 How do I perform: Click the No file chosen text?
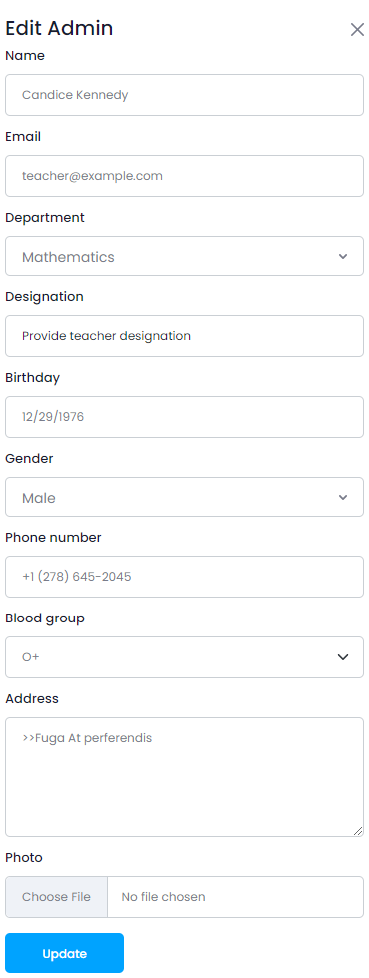163,897
